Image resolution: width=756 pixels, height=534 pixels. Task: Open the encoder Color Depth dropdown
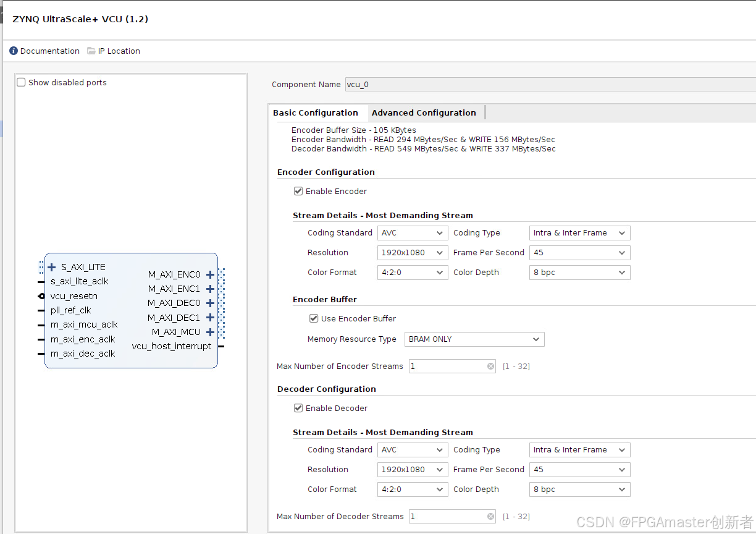point(580,273)
